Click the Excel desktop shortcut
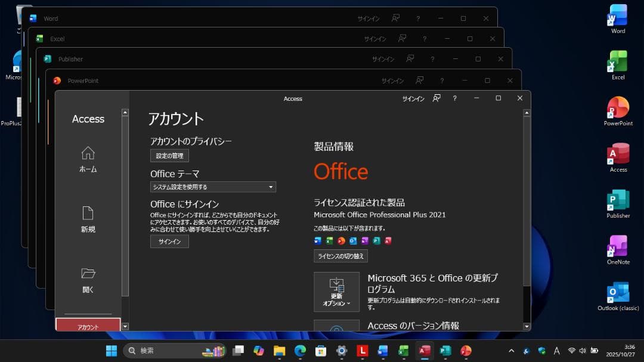 point(618,65)
